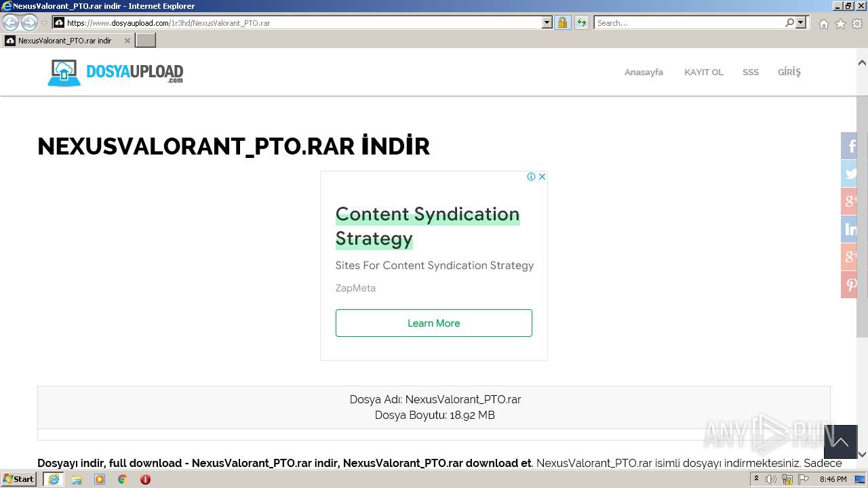The height and width of the screenshot is (488, 868).
Task: Open a new blank tab
Action: 146,41
